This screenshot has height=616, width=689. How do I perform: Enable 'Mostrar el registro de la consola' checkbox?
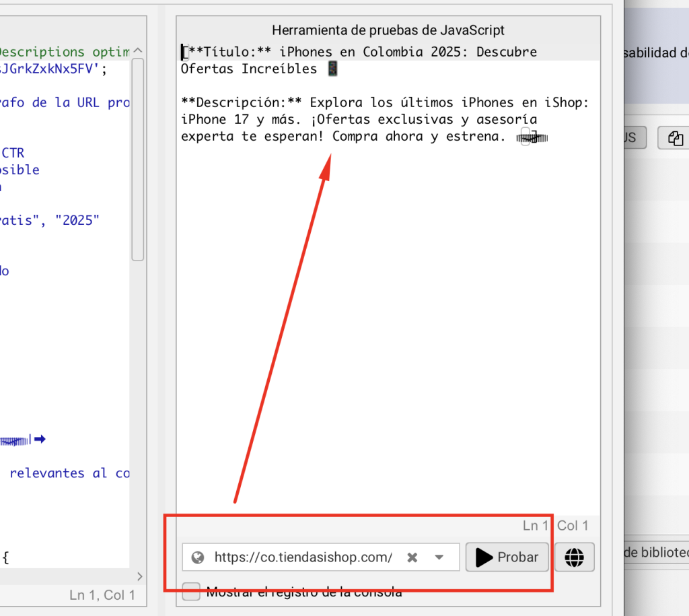(x=190, y=591)
